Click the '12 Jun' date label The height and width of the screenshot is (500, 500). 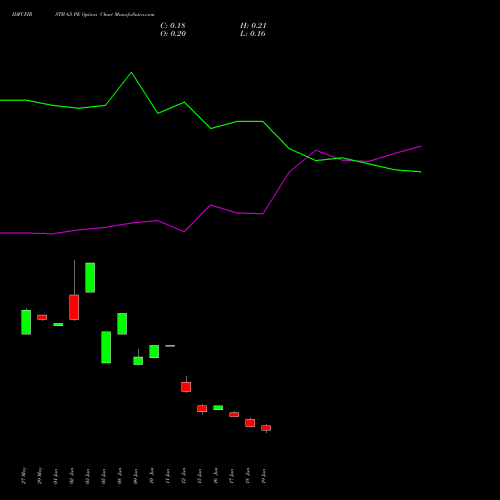[184, 476]
